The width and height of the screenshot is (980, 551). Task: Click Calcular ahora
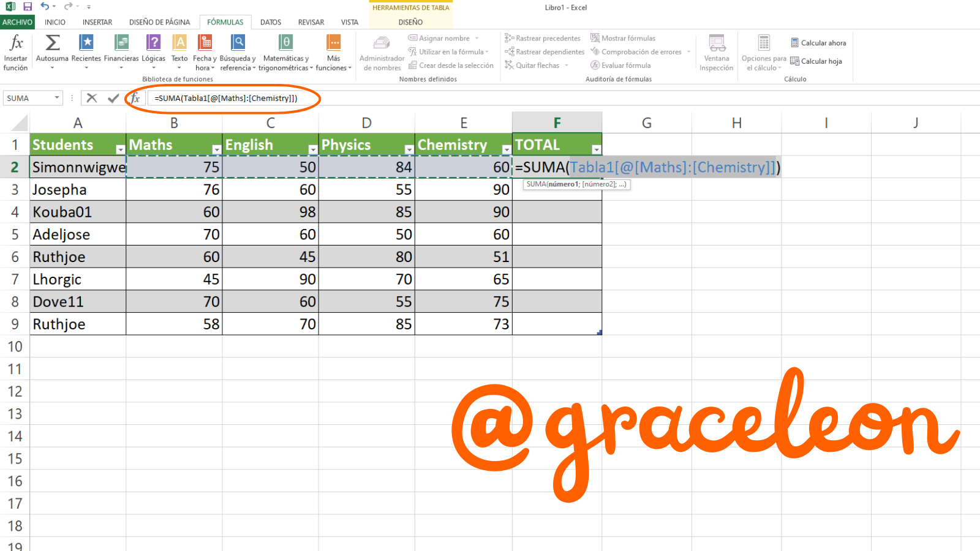pyautogui.click(x=818, y=43)
